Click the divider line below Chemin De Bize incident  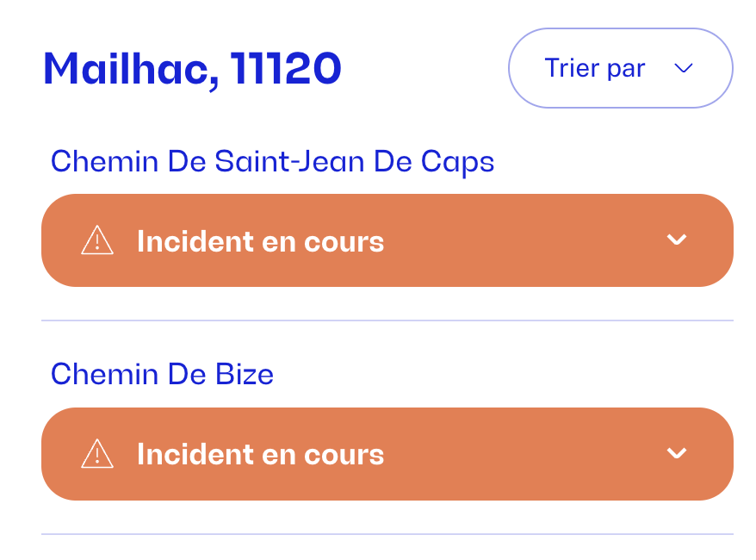(x=387, y=534)
